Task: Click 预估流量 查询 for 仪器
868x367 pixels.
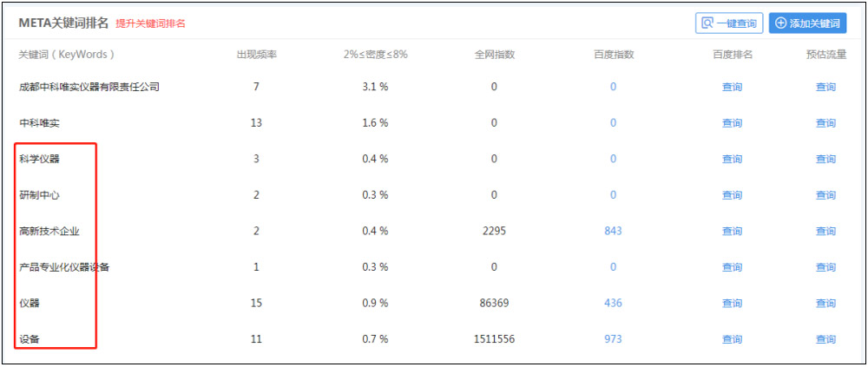Action: (825, 303)
